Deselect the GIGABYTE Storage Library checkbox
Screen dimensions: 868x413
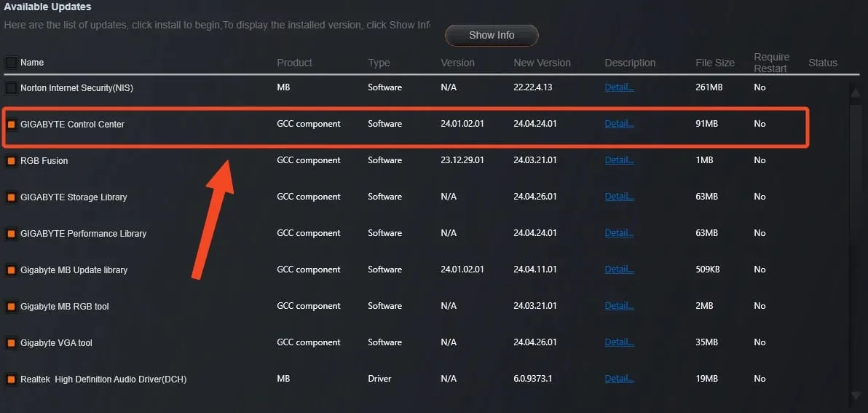(11, 197)
